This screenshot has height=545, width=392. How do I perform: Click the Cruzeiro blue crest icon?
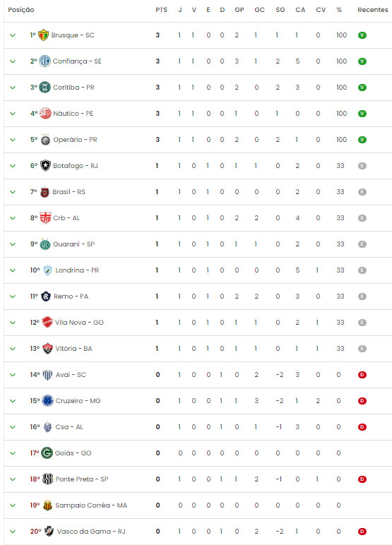(x=47, y=401)
